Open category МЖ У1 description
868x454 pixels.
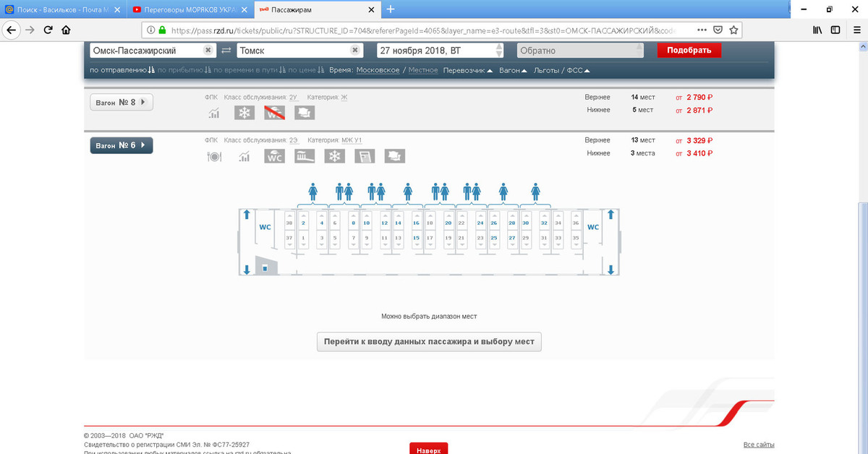coord(352,140)
